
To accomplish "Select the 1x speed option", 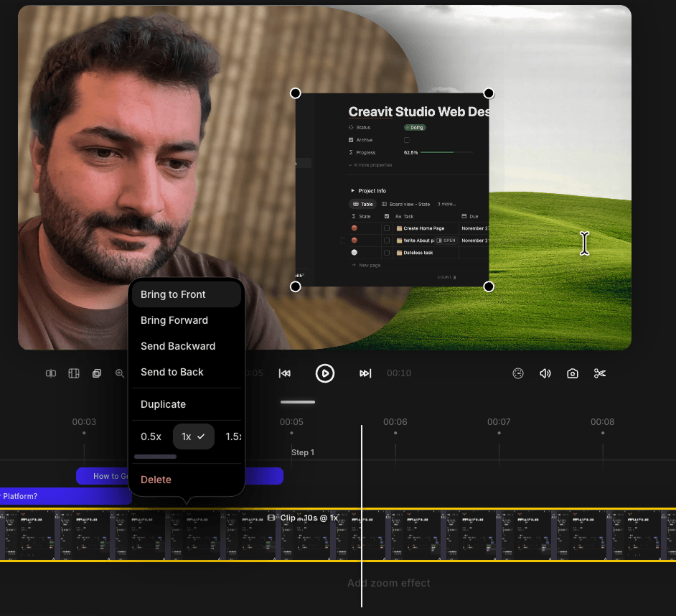I will [194, 437].
